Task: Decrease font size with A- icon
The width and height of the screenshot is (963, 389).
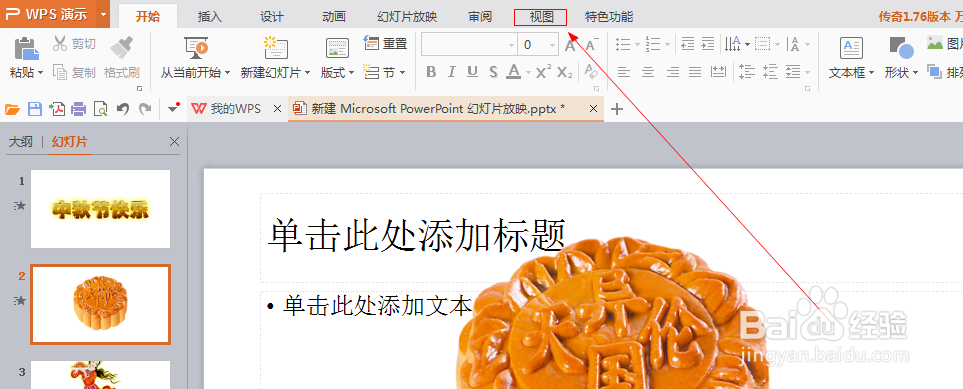Action: pyautogui.click(x=591, y=45)
